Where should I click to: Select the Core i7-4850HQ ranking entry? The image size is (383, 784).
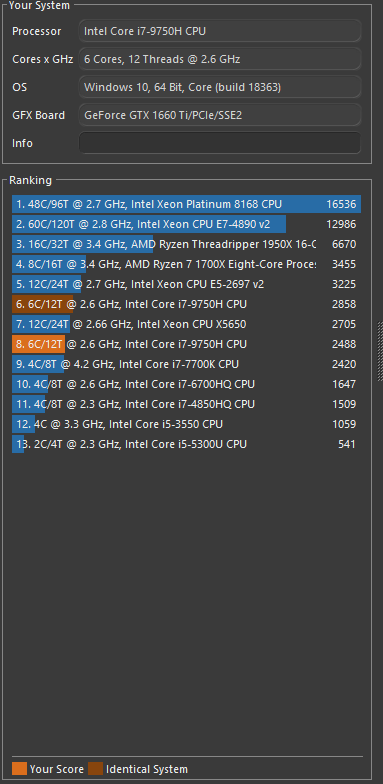186,404
